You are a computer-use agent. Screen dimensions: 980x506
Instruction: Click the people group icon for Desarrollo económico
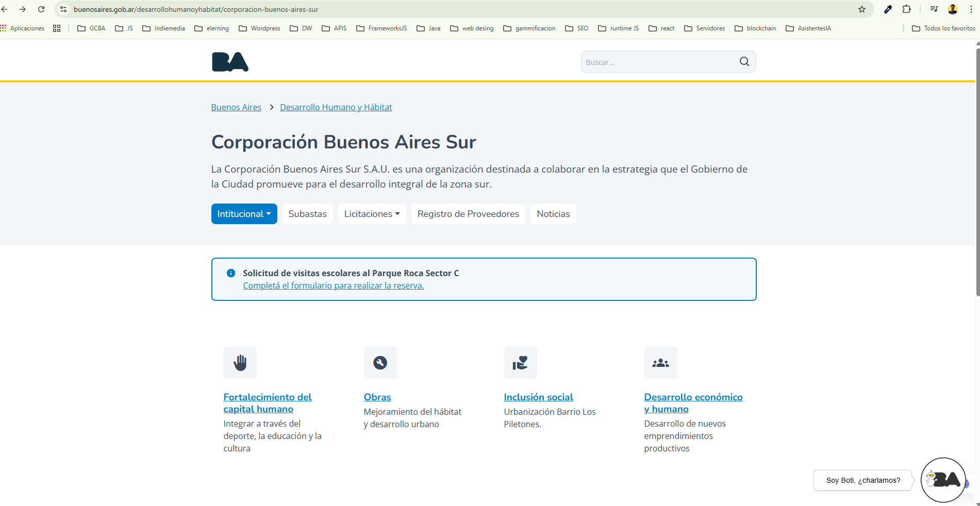coord(660,363)
